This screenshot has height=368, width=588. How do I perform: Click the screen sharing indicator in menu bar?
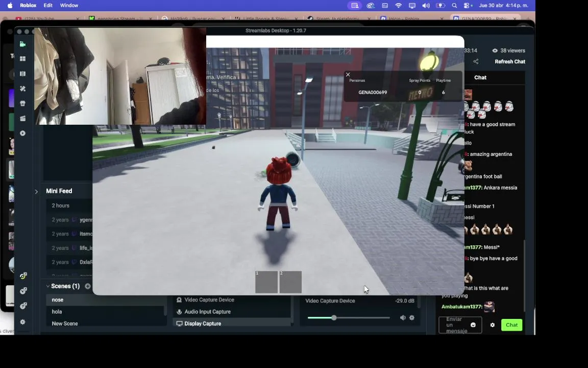pyautogui.click(x=355, y=5)
